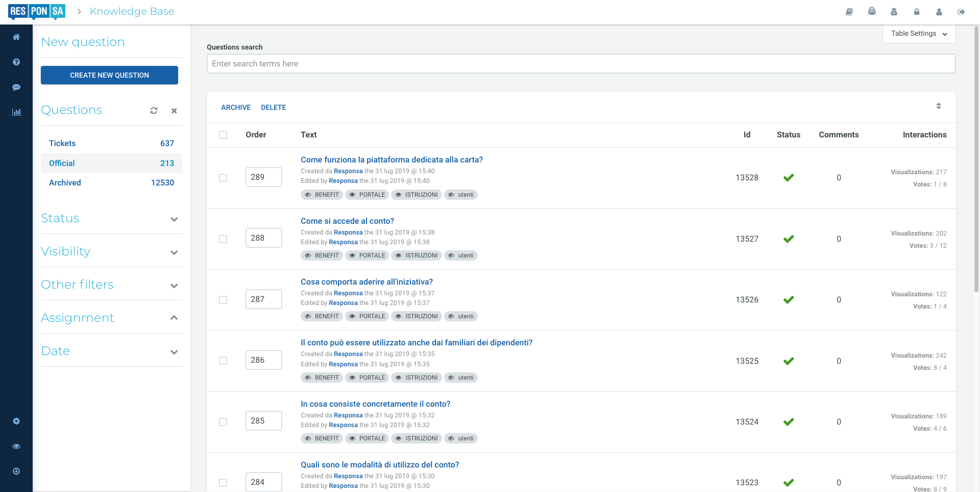The image size is (980, 492).
Task: Open question 'Il conto può essere utilizzato anche dai familiari'
Action: pos(416,343)
